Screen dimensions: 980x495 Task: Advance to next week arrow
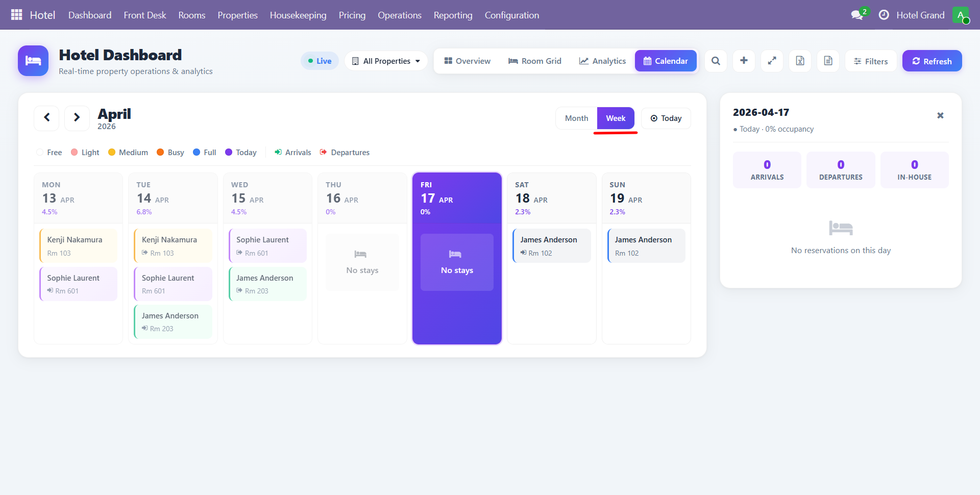click(x=77, y=118)
